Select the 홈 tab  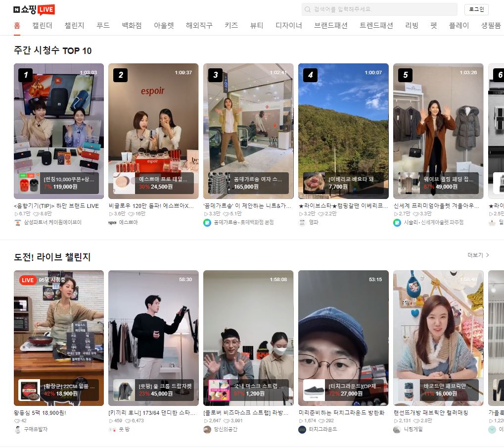point(17,25)
